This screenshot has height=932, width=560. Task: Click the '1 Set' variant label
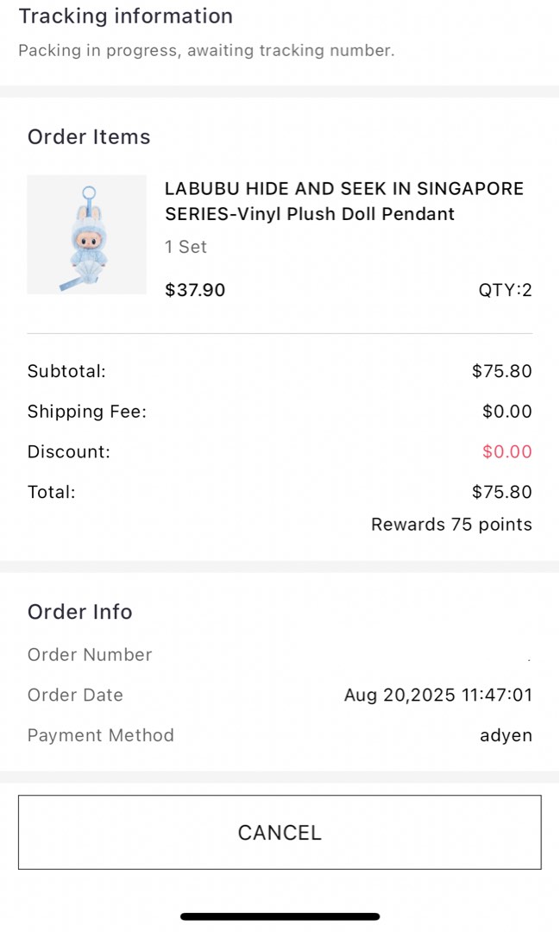[186, 247]
